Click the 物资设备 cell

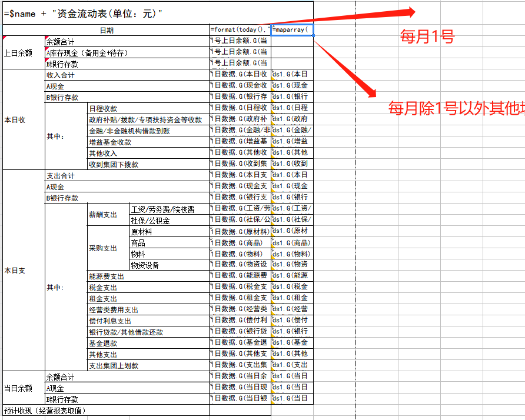[170, 265]
